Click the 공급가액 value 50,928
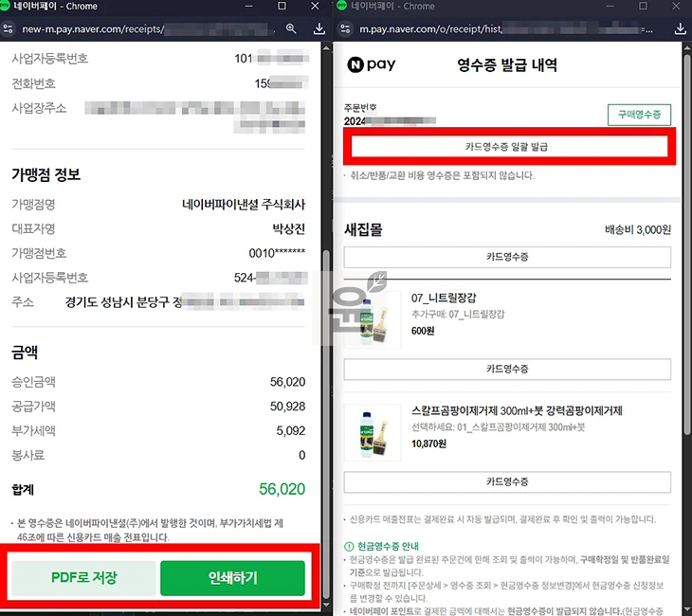This screenshot has height=616, width=692. pos(288,407)
